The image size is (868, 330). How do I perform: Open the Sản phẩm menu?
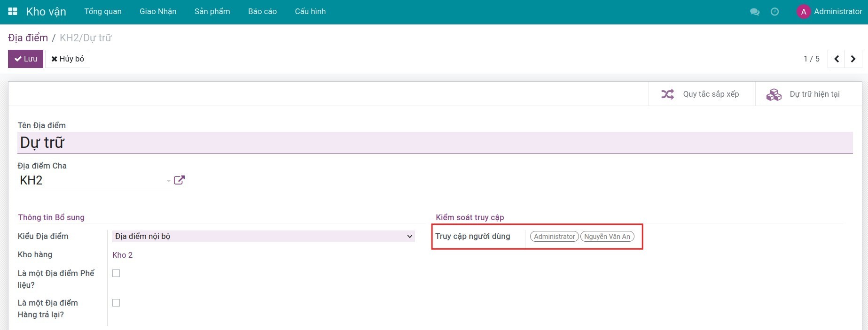click(212, 12)
